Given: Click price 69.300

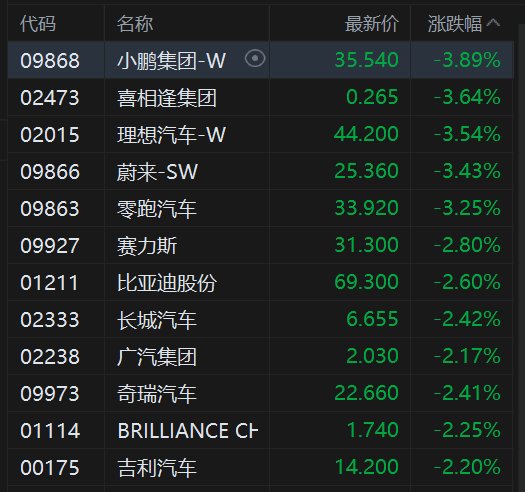Looking at the screenshot, I should pyautogui.click(x=367, y=282).
